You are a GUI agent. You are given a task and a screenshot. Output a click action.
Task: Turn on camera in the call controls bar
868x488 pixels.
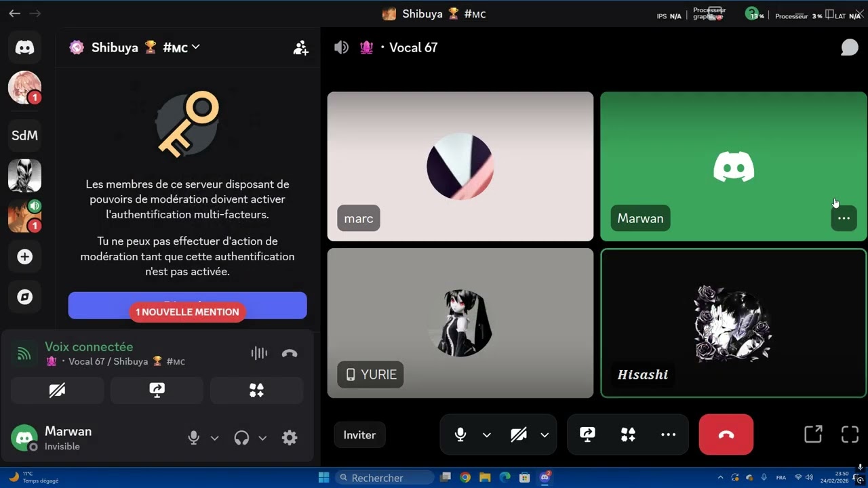point(519,435)
